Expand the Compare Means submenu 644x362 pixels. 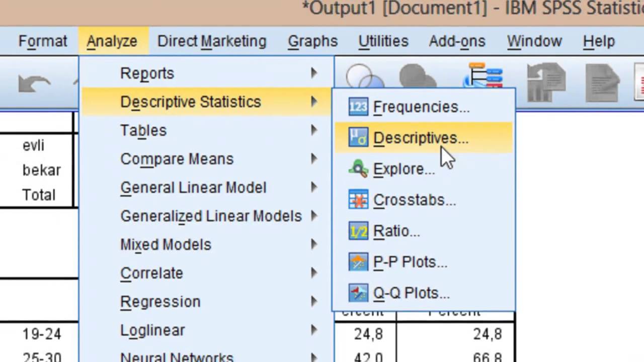click(x=206, y=159)
